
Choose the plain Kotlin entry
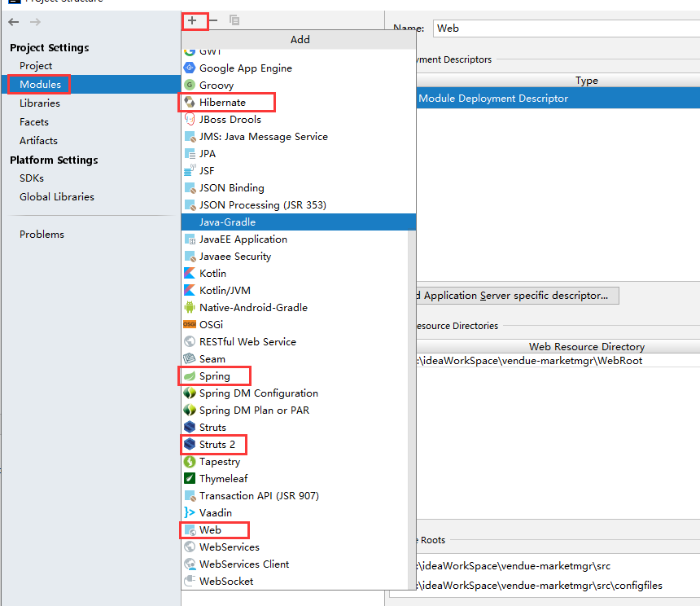(x=295, y=274)
